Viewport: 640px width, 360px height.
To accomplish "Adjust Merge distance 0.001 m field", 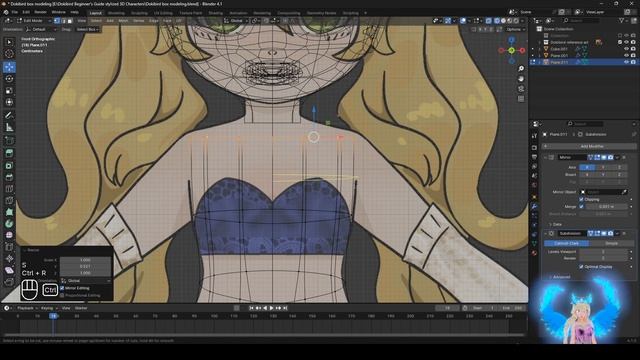I will (x=607, y=207).
